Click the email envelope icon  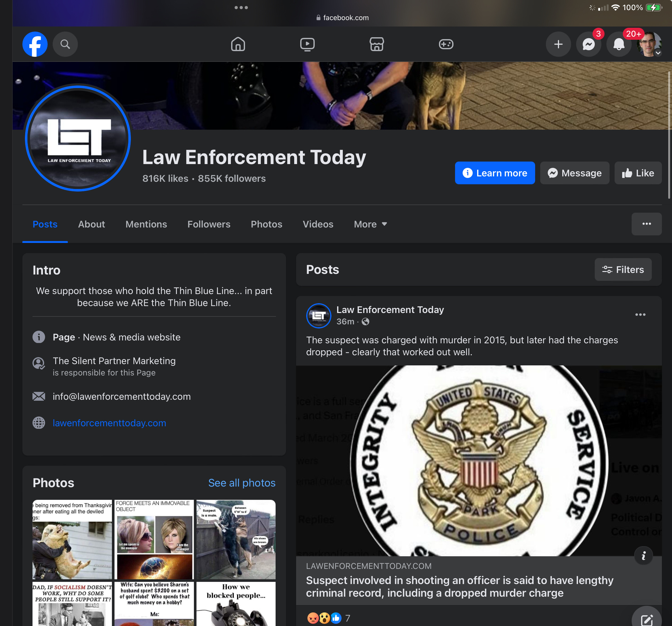pyautogui.click(x=39, y=396)
